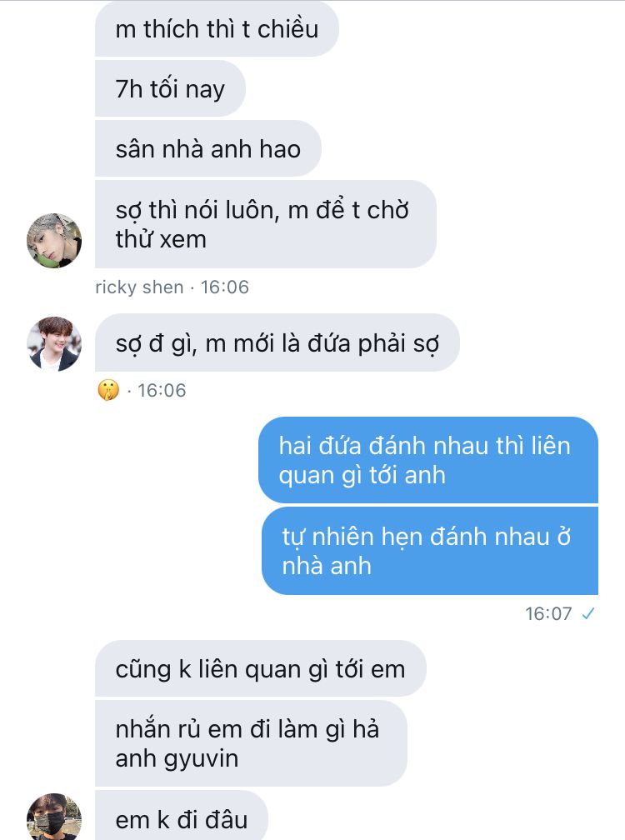Tap empty chat area left of blue messages
The width and height of the screenshot is (625, 840).
point(161,503)
